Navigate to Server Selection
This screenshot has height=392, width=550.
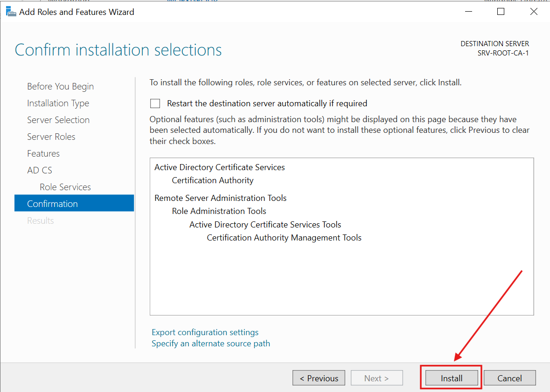(x=58, y=120)
